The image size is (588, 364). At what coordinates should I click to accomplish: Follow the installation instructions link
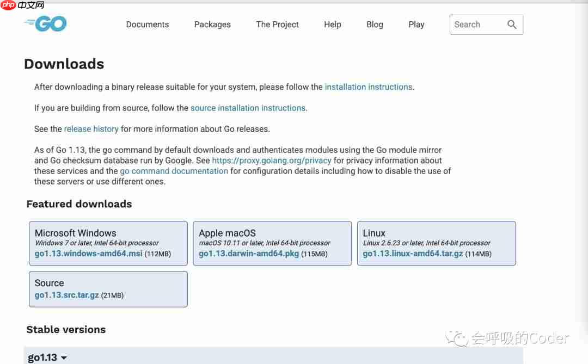369,87
